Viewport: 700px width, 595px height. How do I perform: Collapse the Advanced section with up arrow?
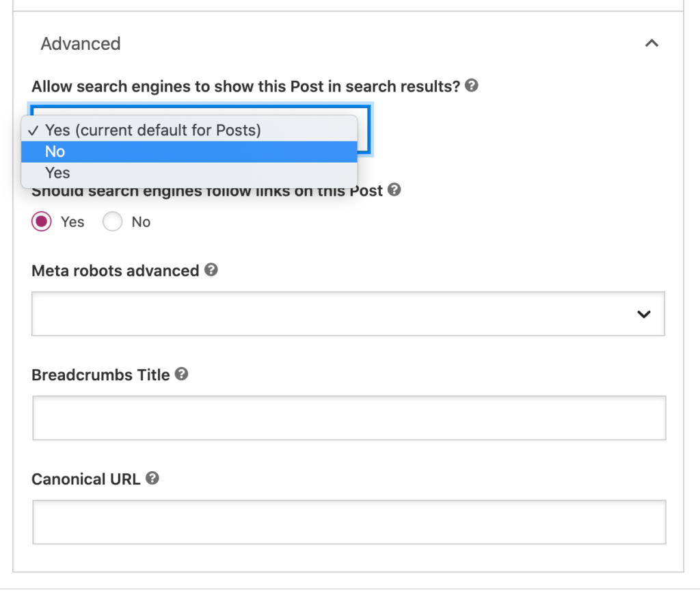[651, 42]
